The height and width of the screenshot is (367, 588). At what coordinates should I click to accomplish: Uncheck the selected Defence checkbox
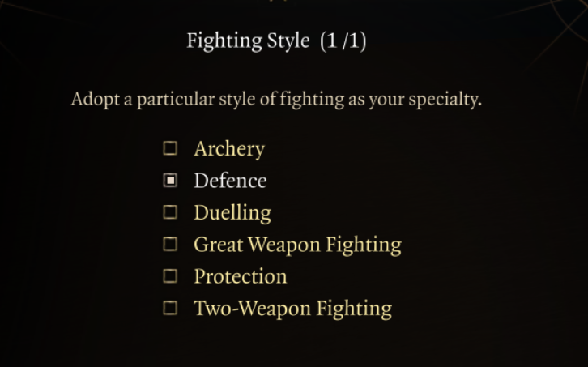click(x=170, y=181)
